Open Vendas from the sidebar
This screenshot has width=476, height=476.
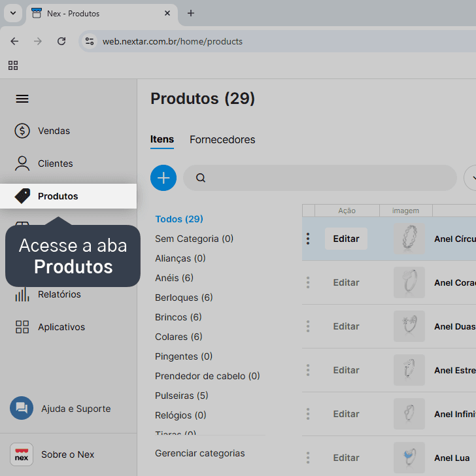tap(42, 131)
